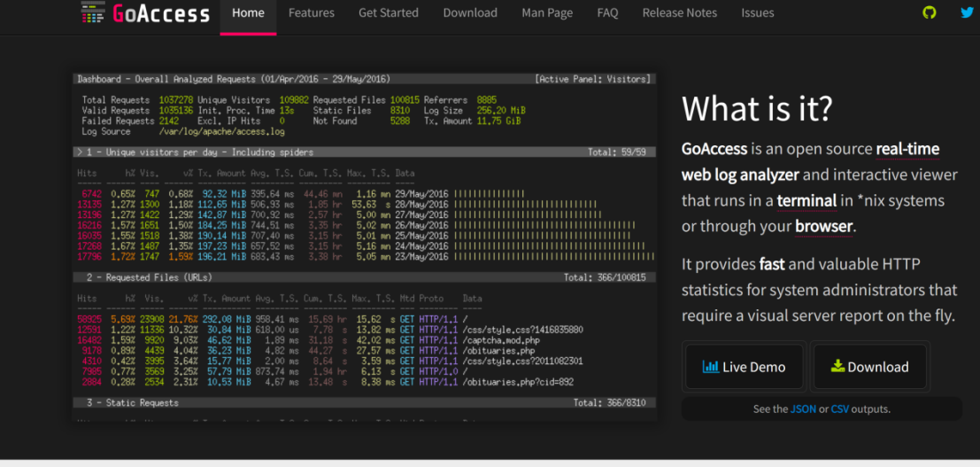This screenshot has width=980, height=467.
Task: Click 'Total: 366/8310' label
Action: [609, 402]
